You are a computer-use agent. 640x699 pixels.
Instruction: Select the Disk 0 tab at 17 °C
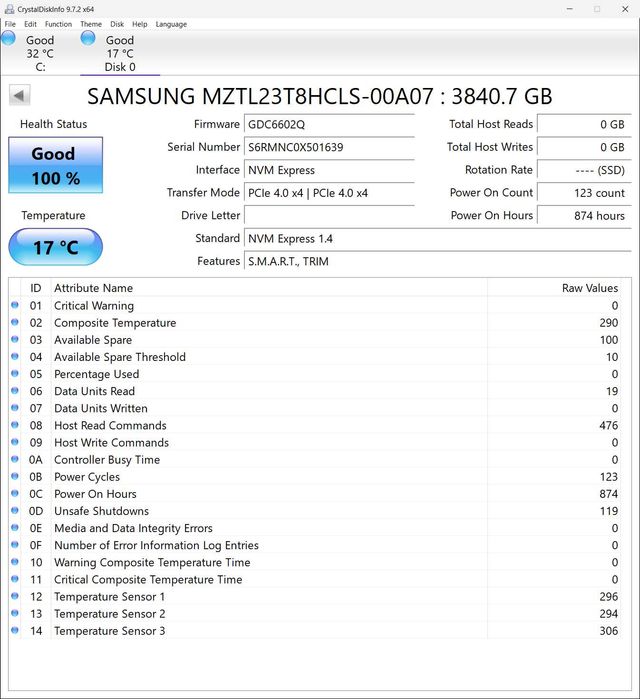tap(120, 53)
